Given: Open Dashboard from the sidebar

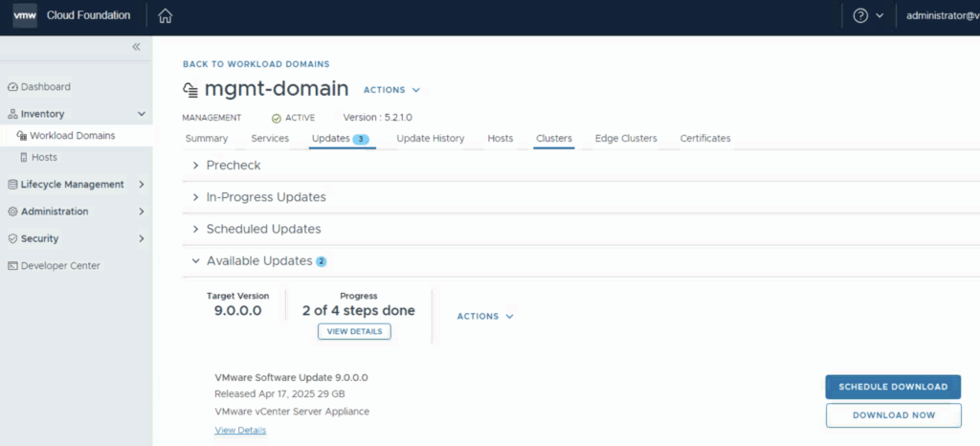Looking at the screenshot, I should [x=45, y=87].
